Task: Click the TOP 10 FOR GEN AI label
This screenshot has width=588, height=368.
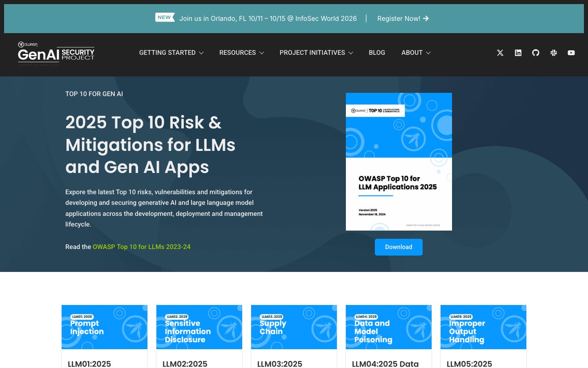Action: [94, 94]
